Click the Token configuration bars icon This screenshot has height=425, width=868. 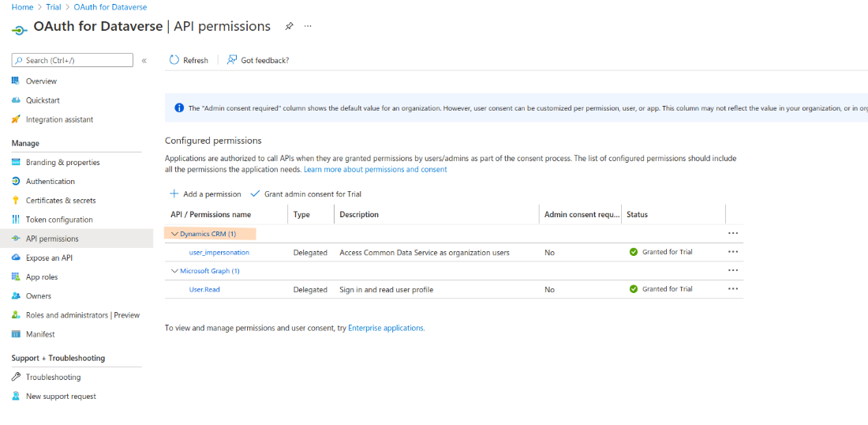click(16, 220)
